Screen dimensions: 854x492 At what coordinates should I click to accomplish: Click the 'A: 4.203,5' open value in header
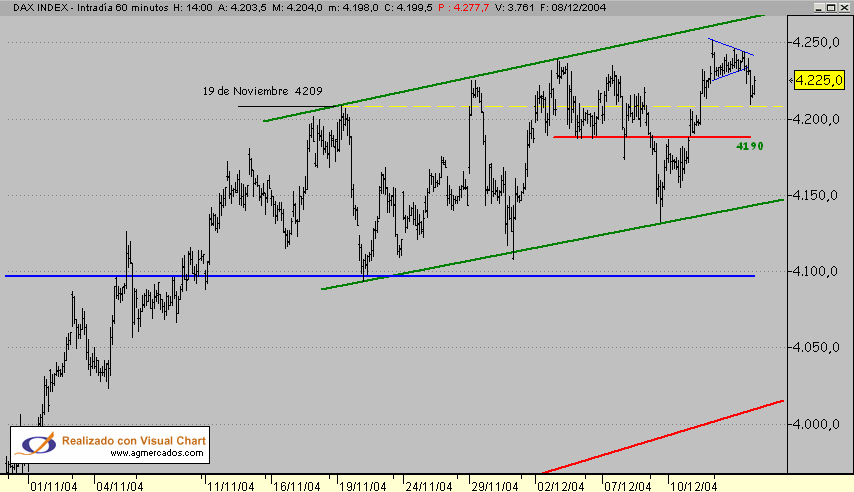[242, 8]
